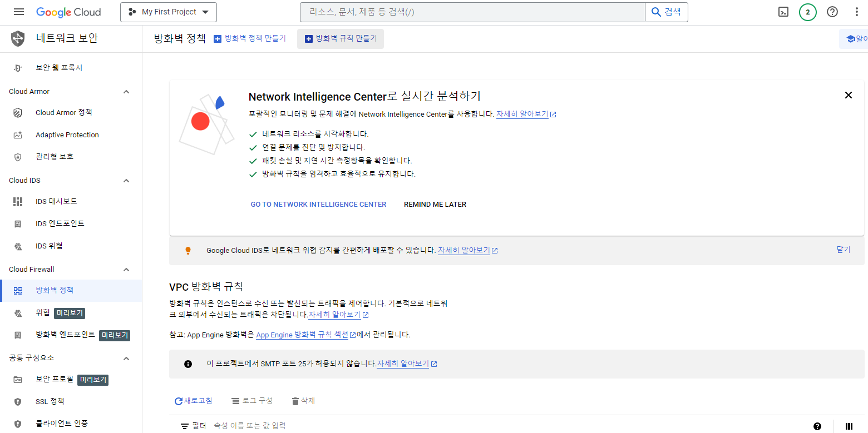This screenshot has height=433, width=868.
Task: Click the 검색 search button
Action: point(666,12)
